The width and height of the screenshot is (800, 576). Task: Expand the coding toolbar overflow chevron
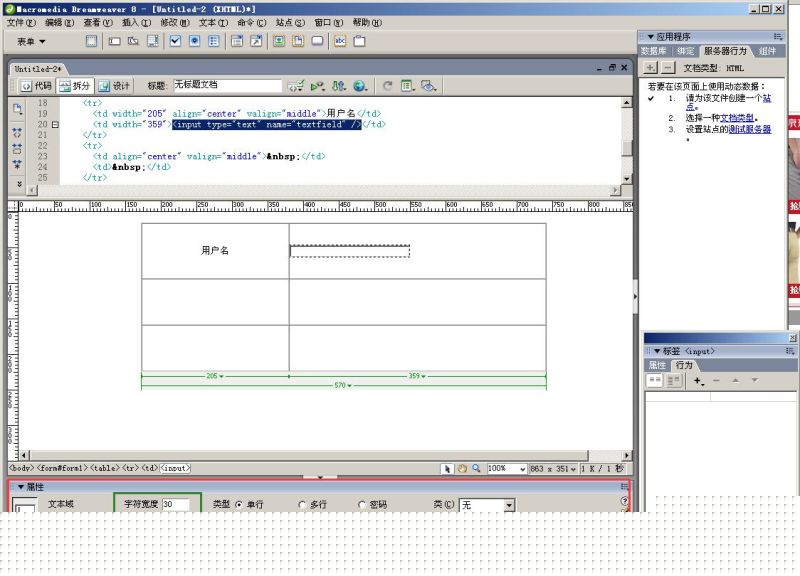(x=19, y=184)
